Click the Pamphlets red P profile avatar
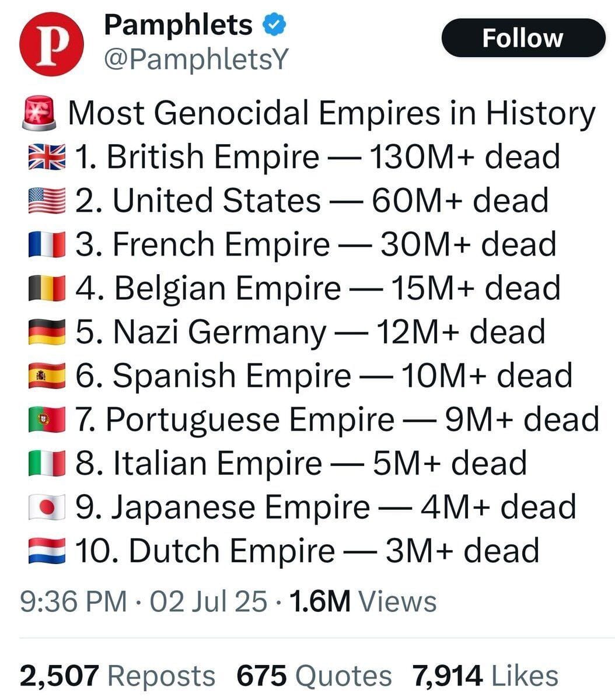Viewport: 615px width, 700px height. [x=51, y=45]
